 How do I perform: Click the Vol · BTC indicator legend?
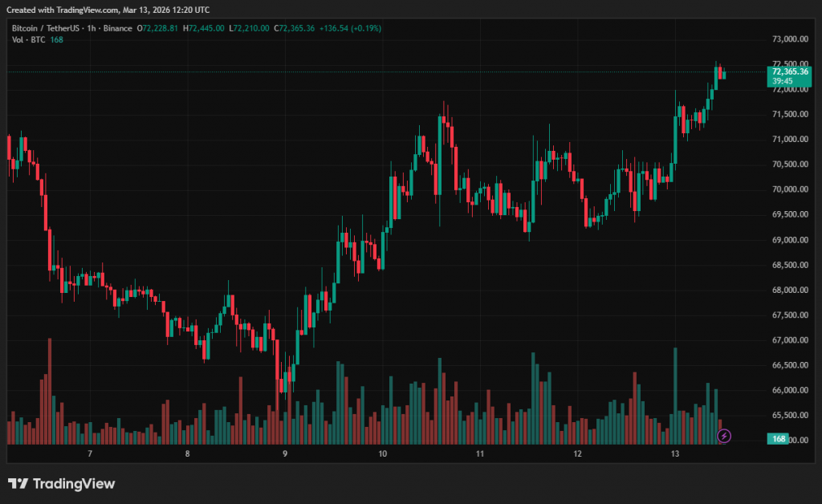pyautogui.click(x=29, y=40)
